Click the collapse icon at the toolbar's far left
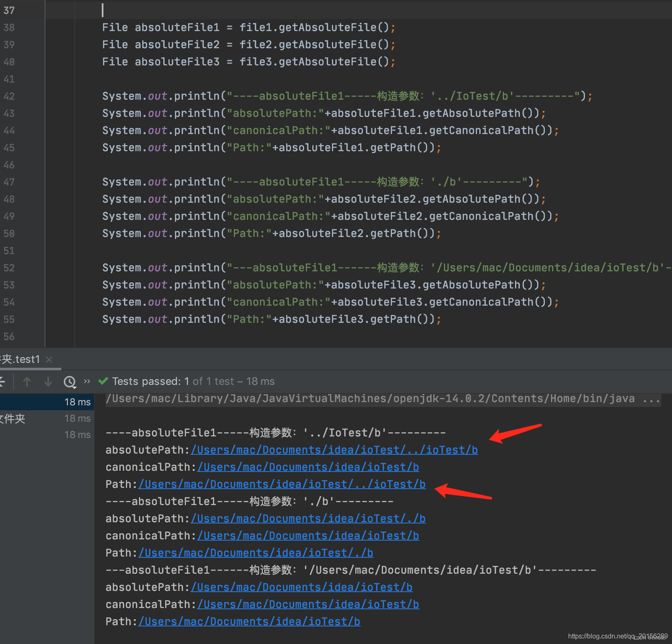The width and height of the screenshot is (672, 644). 3,381
